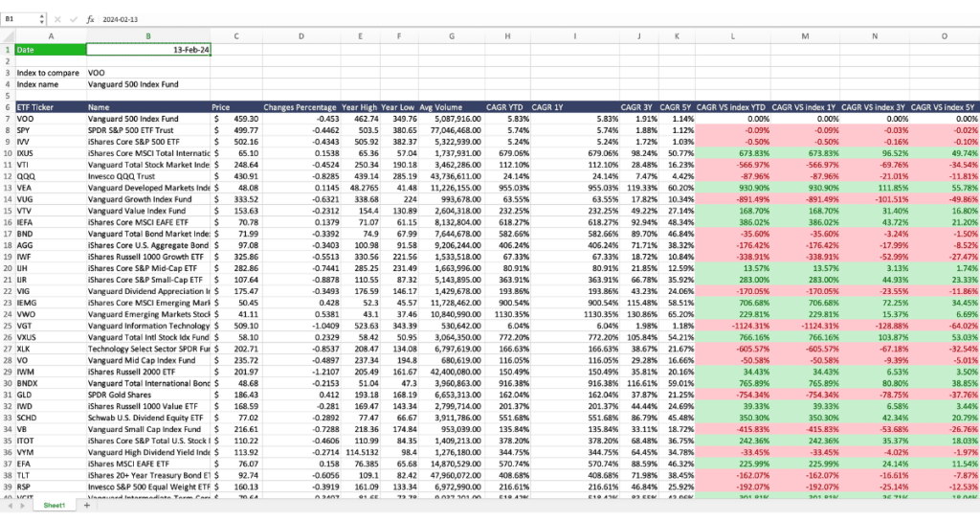Viewport: 980px width, 521px height.
Task: Select row 6 header
Action: click(x=7, y=107)
